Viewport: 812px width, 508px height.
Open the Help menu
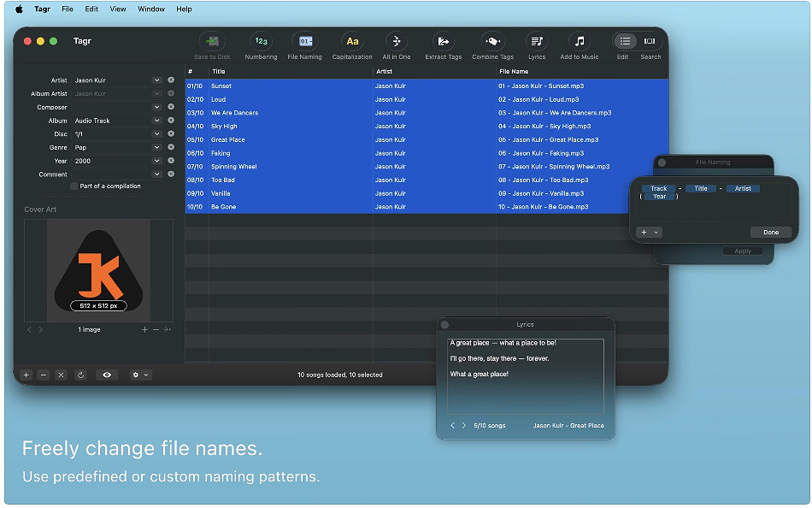pos(184,9)
